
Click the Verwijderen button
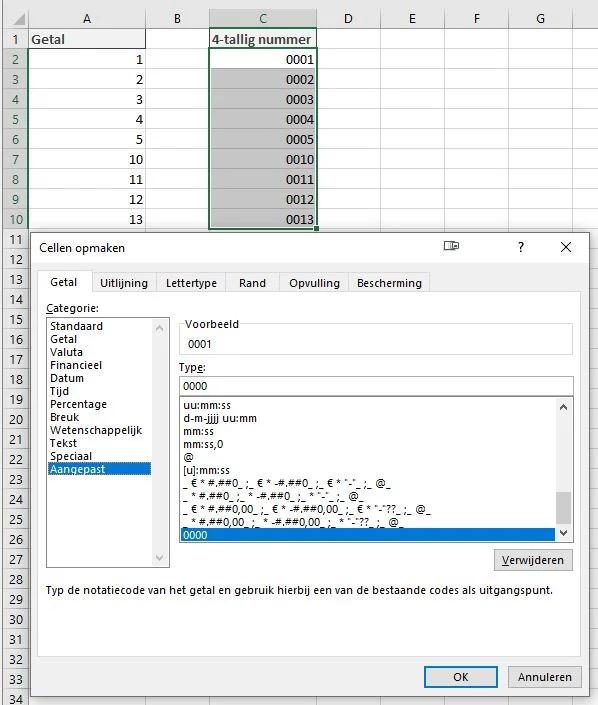click(533, 560)
